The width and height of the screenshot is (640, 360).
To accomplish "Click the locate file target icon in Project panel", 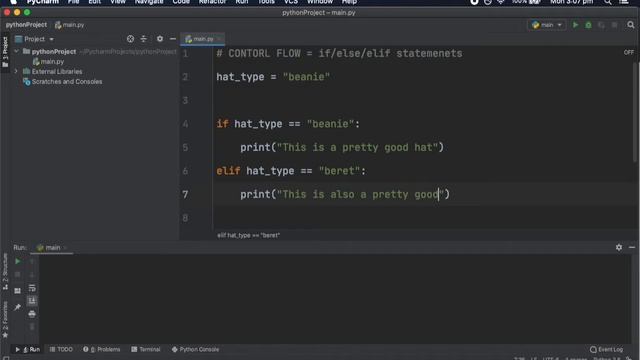I will tap(130, 39).
